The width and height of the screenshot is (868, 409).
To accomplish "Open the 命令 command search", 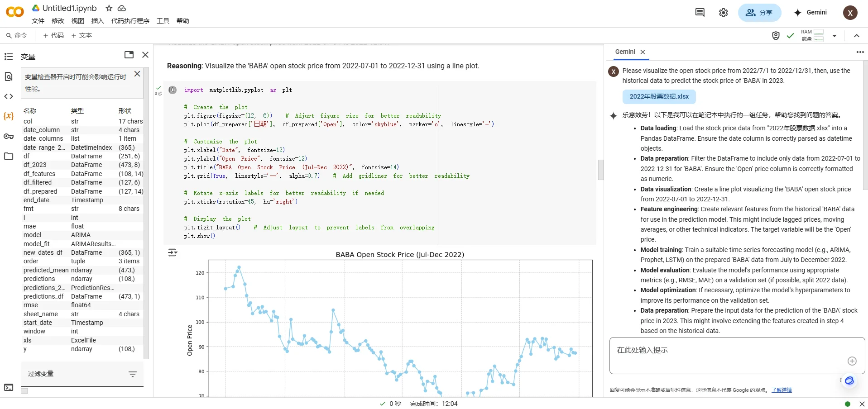I will click(x=17, y=36).
